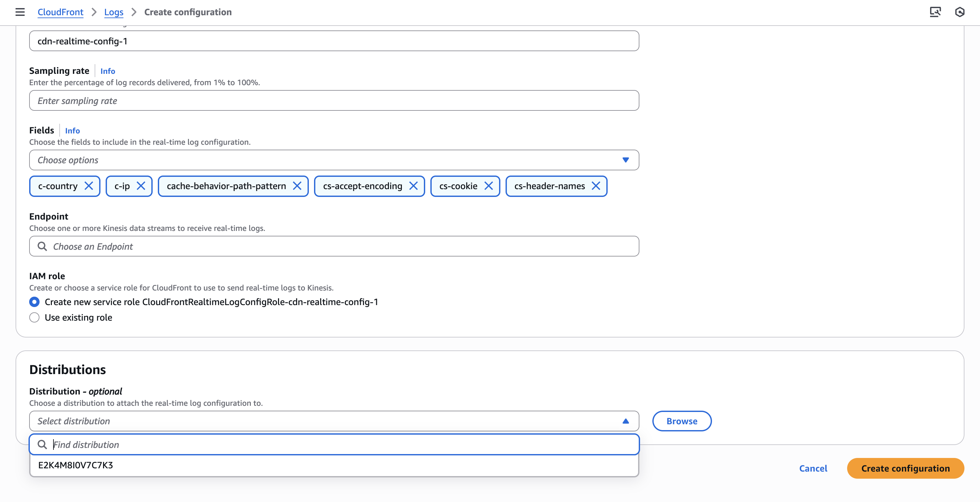Screen dimensions: 980x502
Task: Open the Sampling rate Info link
Action: tap(107, 71)
